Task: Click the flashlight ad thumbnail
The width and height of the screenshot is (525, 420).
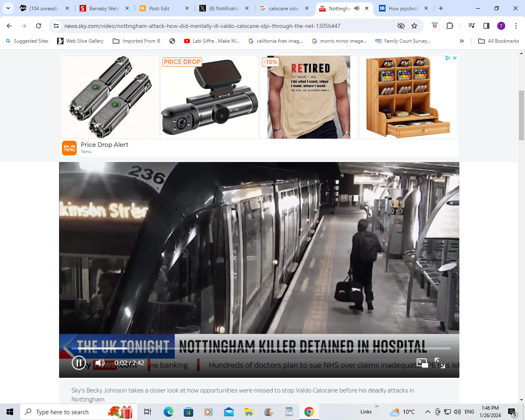Action: (110, 97)
